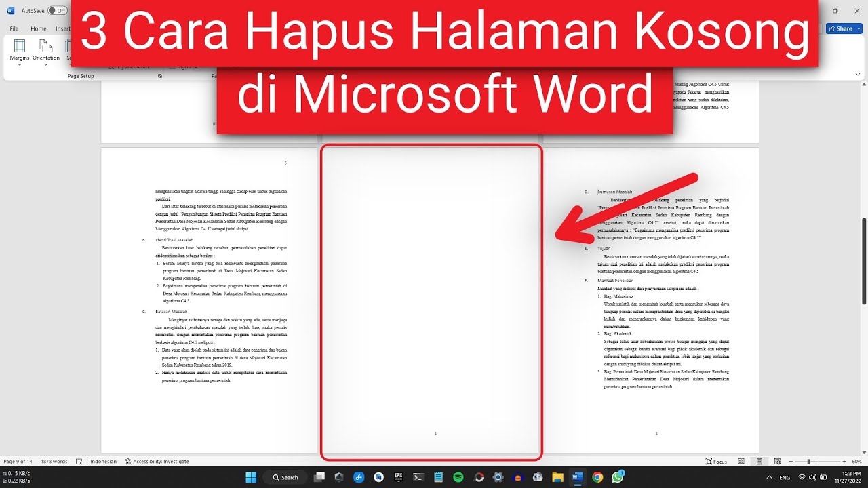The width and height of the screenshot is (868, 488).
Task: Click the zoom in plus button
Action: [x=843, y=462]
